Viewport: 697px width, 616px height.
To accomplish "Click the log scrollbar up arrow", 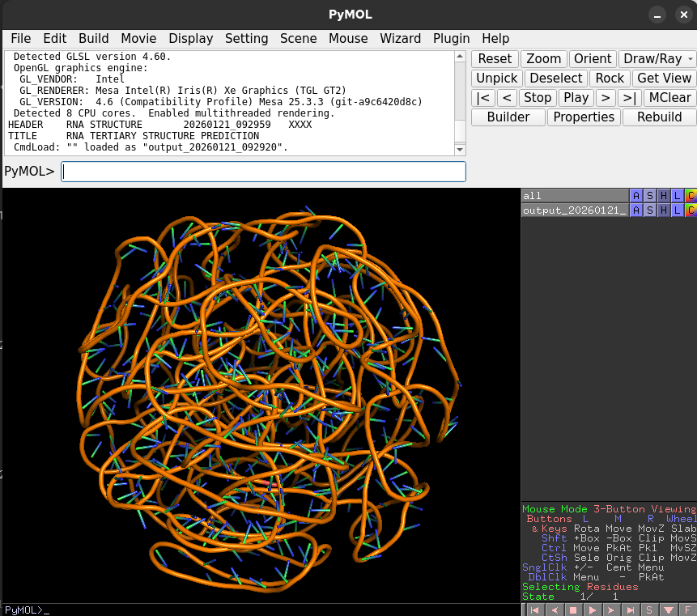I will click(x=460, y=57).
